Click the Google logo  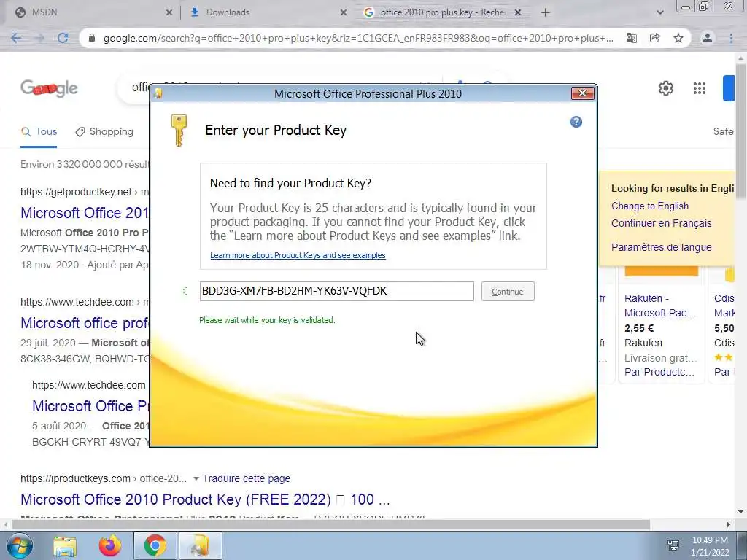coord(49,88)
